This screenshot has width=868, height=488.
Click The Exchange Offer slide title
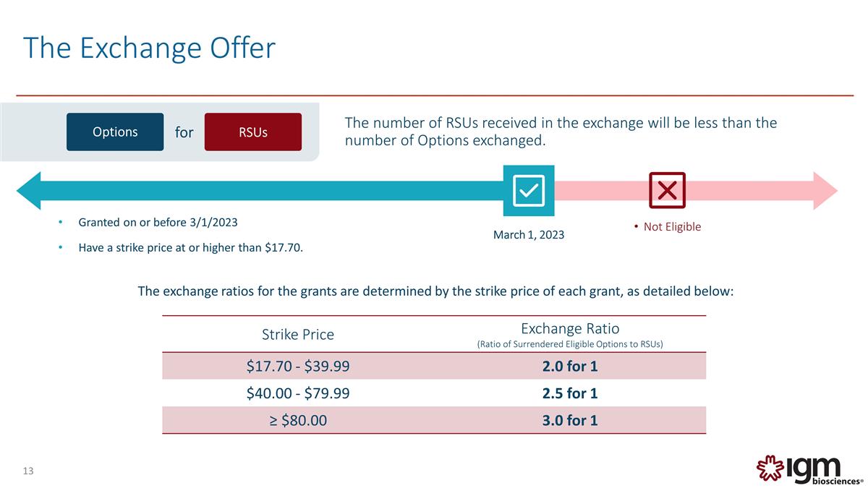(150, 48)
